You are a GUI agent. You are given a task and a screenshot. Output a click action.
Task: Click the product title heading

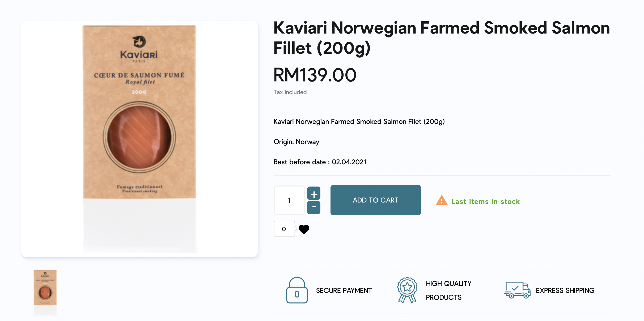(x=441, y=38)
